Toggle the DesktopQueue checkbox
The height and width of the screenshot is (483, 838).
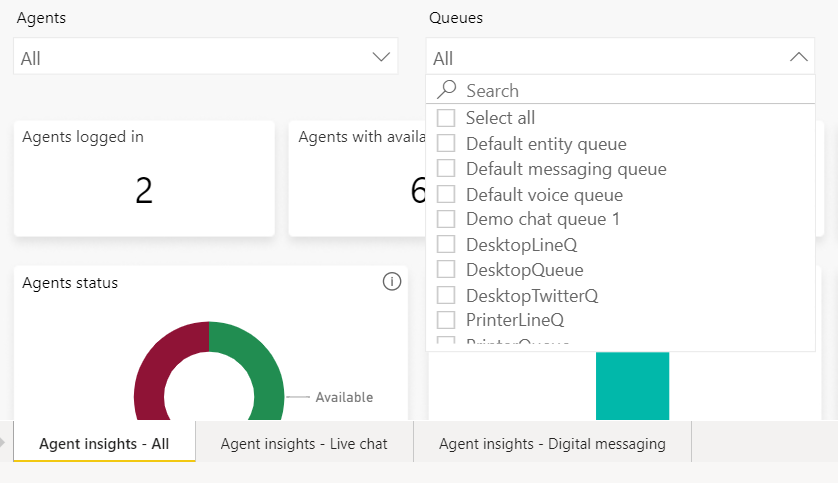[446, 270]
